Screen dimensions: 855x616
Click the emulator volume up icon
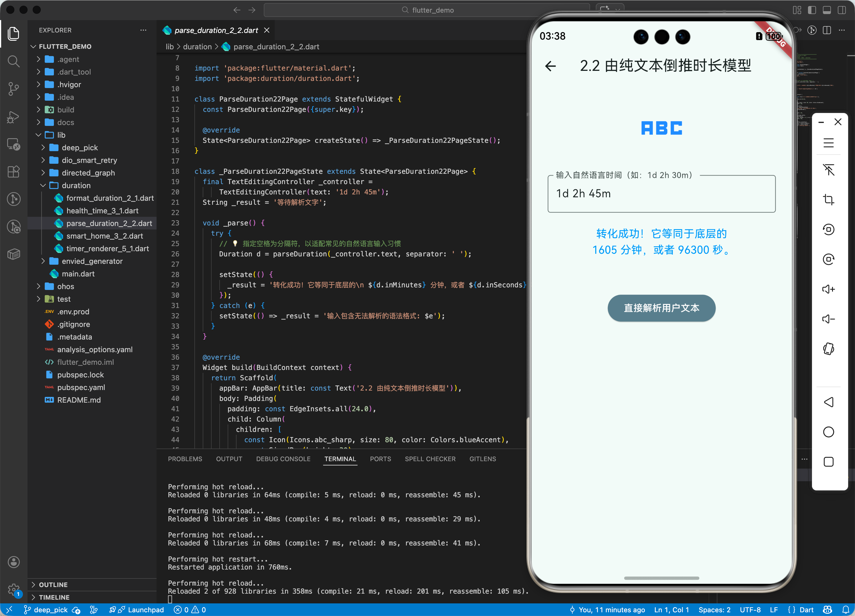click(x=828, y=289)
